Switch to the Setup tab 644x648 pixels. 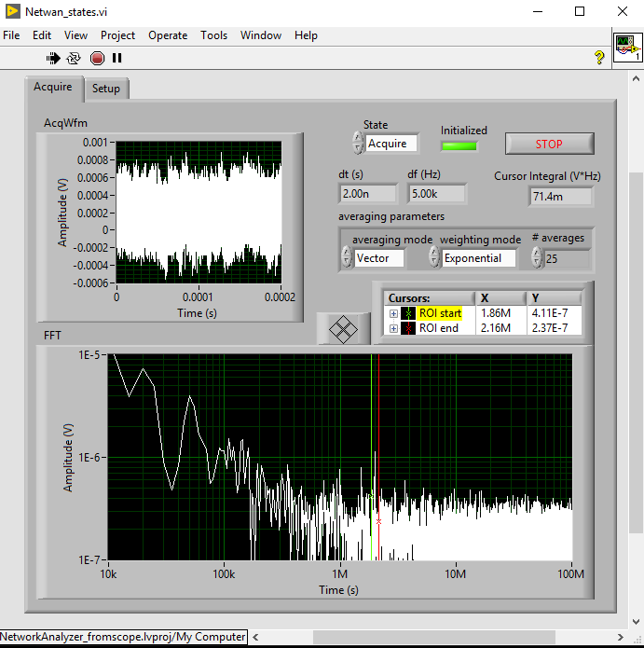pos(106,89)
